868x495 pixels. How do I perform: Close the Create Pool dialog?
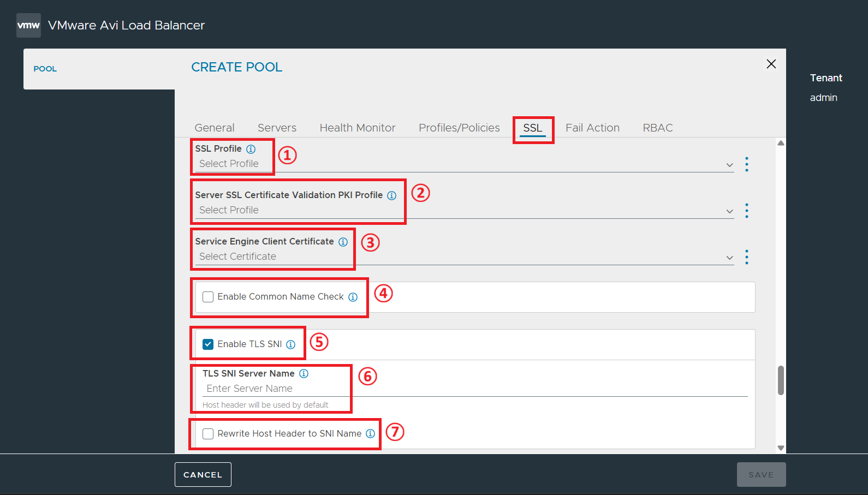click(771, 64)
